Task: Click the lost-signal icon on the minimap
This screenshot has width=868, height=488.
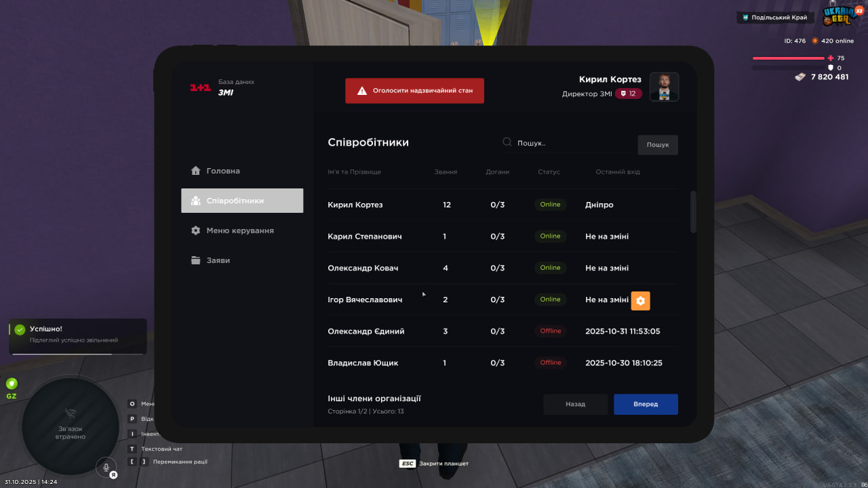Action: pyautogui.click(x=71, y=413)
